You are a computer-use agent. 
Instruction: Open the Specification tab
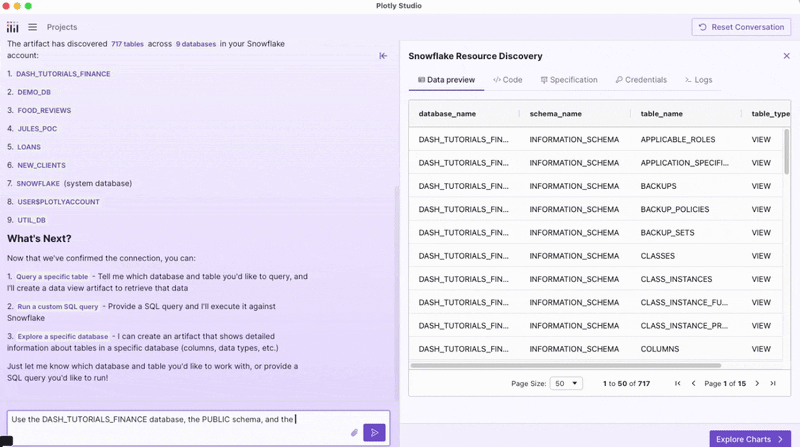[x=569, y=80]
